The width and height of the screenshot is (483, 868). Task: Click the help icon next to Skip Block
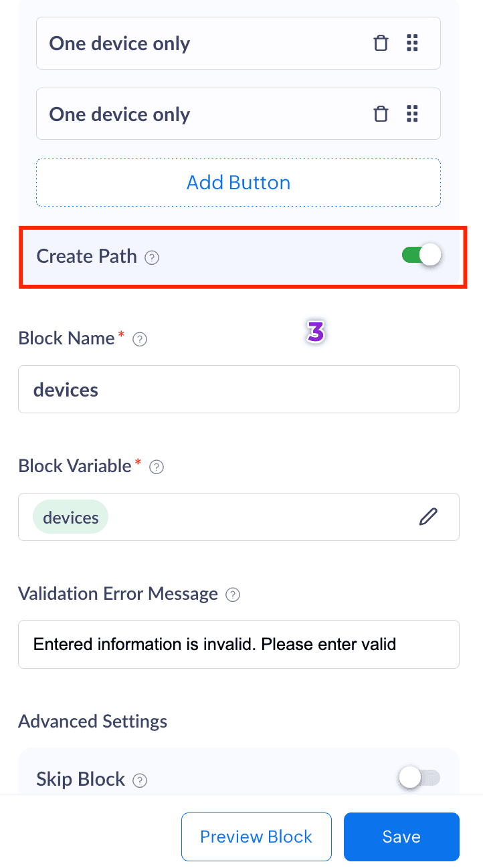click(x=140, y=780)
